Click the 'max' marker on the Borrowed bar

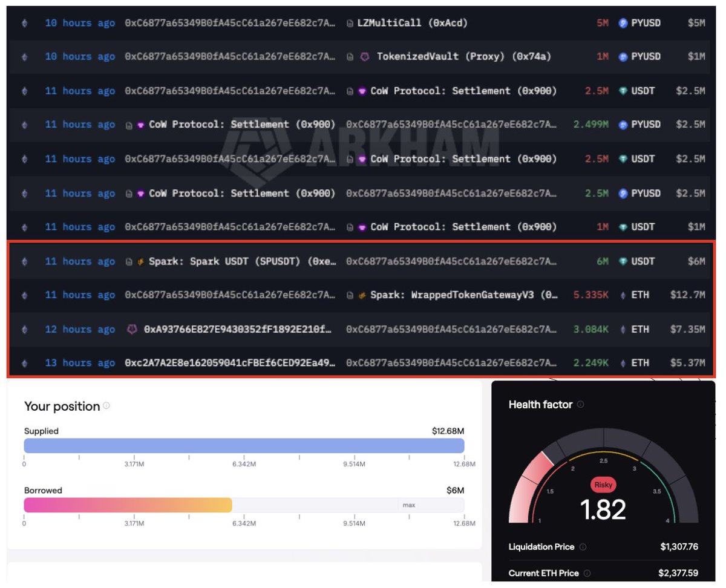click(x=410, y=505)
